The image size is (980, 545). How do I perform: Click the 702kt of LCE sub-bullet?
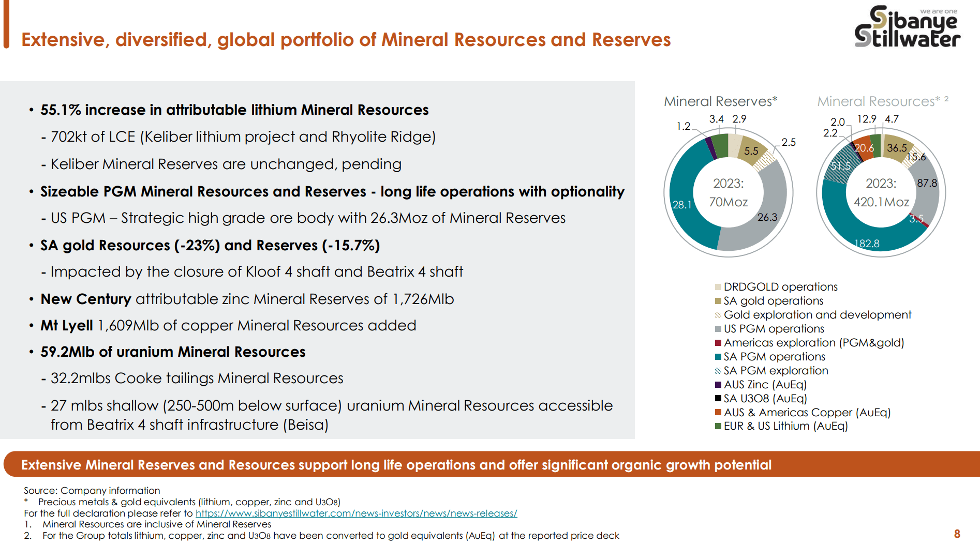pos(243,137)
